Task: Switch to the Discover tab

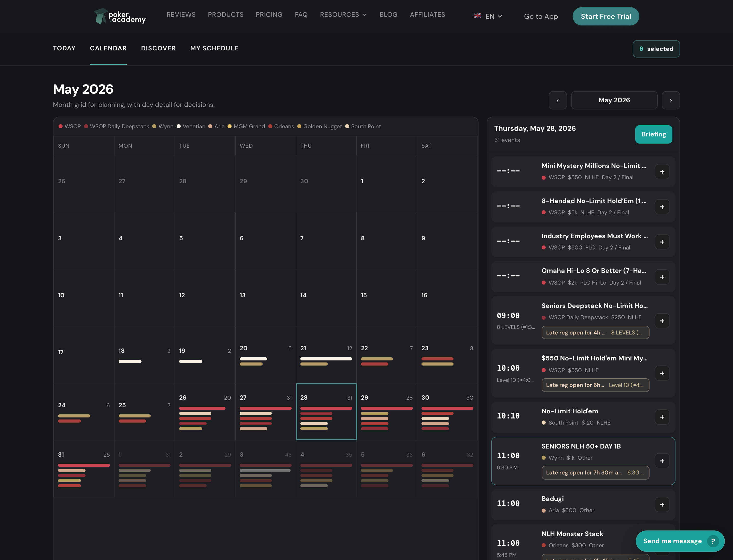Action: 158,48
